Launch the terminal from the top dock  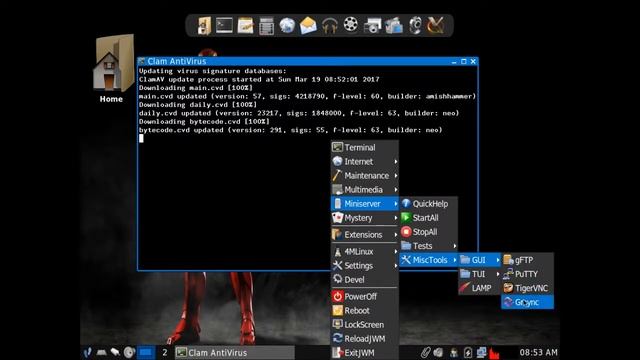tap(224, 25)
